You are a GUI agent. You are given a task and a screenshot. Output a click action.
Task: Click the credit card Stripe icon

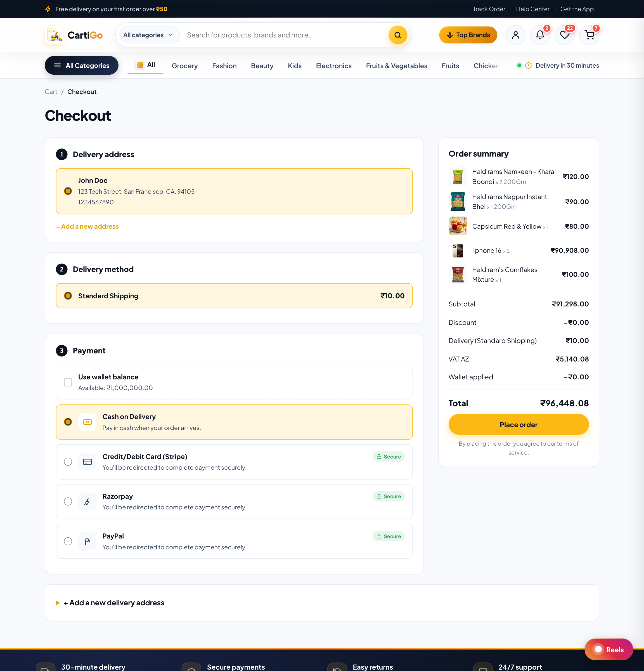pyautogui.click(x=87, y=462)
